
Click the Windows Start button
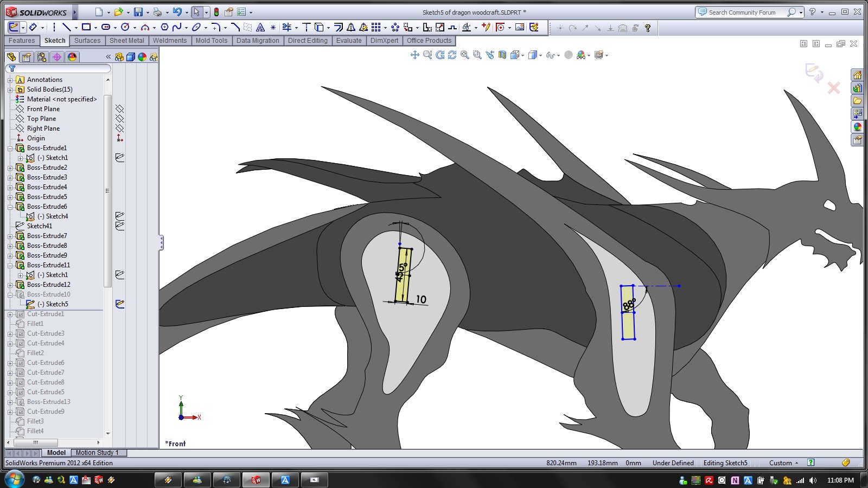pyautogui.click(x=14, y=479)
